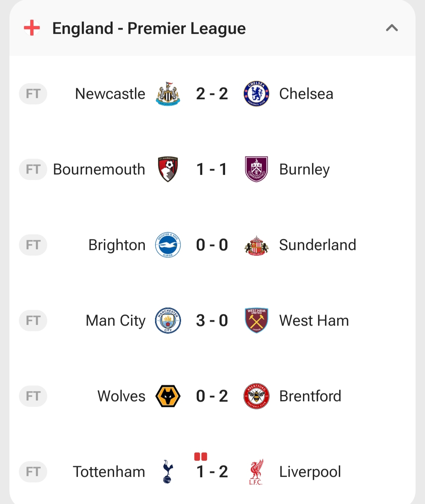Select the Bournemouth club crest

[168, 169]
